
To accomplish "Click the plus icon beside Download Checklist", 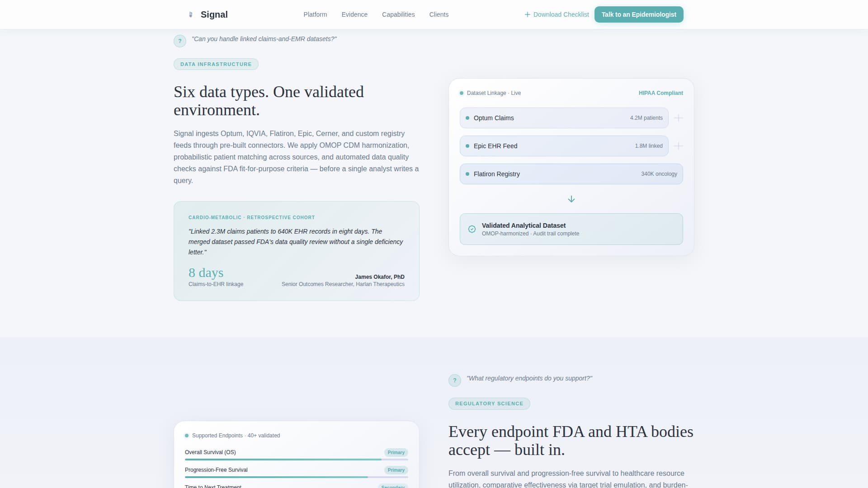I will pos(527,14).
